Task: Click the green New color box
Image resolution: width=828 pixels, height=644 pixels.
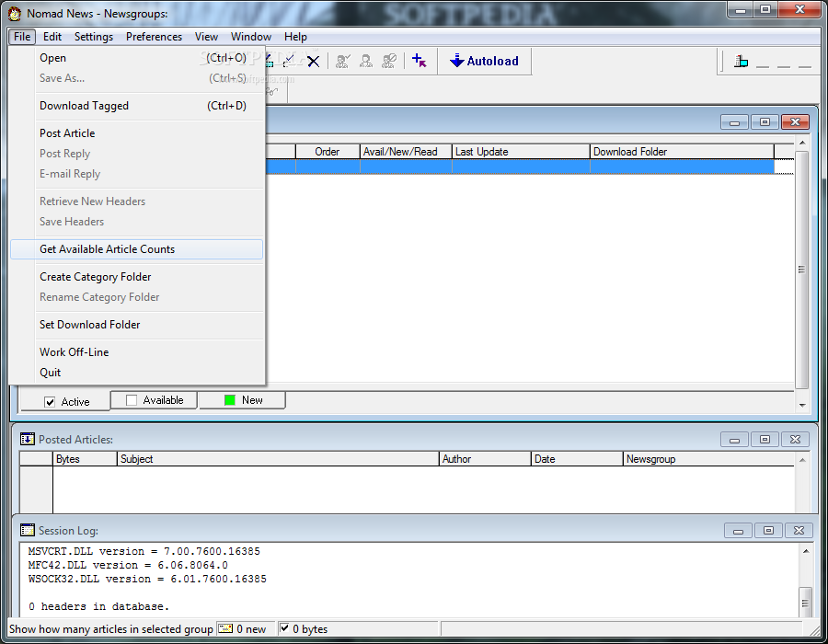Action: click(230, 400)
